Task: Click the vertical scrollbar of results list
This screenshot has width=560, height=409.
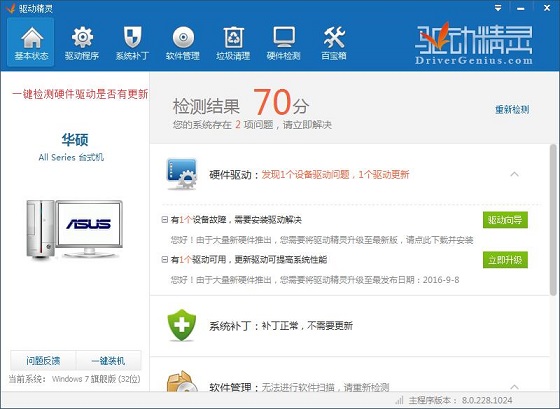Action: [553, 220]
